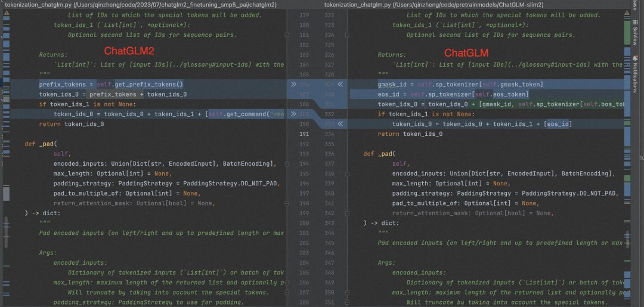Image resolution: width=644 pixels, height=307 pixels.
Task: Click 'pad_to_multiple_of' line in right pane
Action: 466,203
